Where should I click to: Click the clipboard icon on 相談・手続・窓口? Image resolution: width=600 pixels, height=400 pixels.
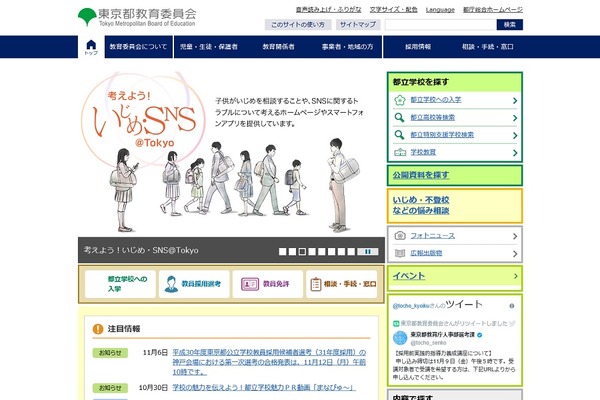(x=316, y=284)
